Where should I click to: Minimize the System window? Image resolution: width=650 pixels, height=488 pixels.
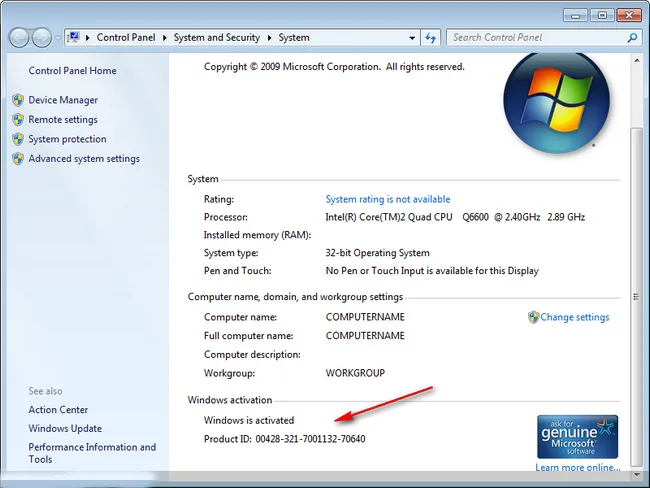click(x=575, y=15)
